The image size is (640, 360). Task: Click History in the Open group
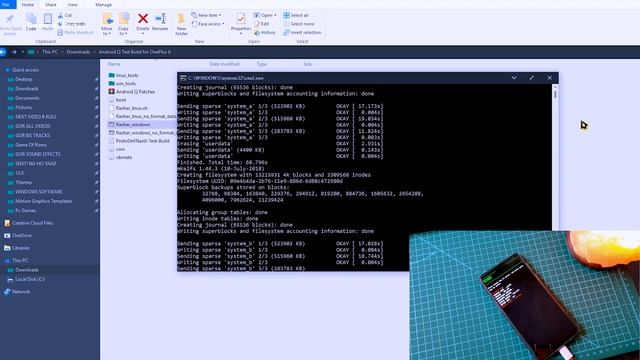(x=264, y=33)
